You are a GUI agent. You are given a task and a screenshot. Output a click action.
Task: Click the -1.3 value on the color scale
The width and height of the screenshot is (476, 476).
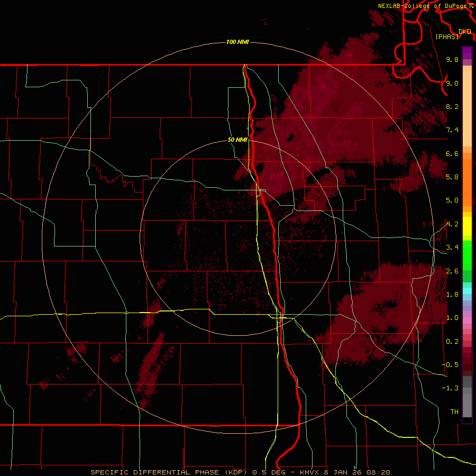[450, 388]
